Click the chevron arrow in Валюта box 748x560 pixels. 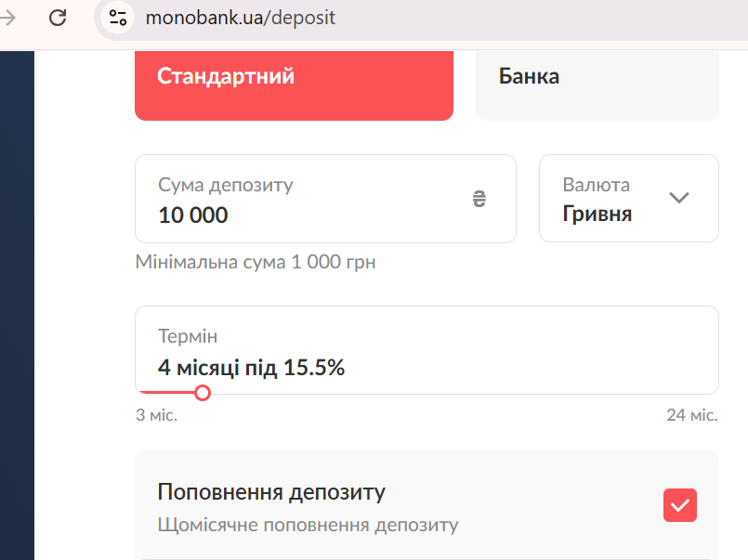679,198
